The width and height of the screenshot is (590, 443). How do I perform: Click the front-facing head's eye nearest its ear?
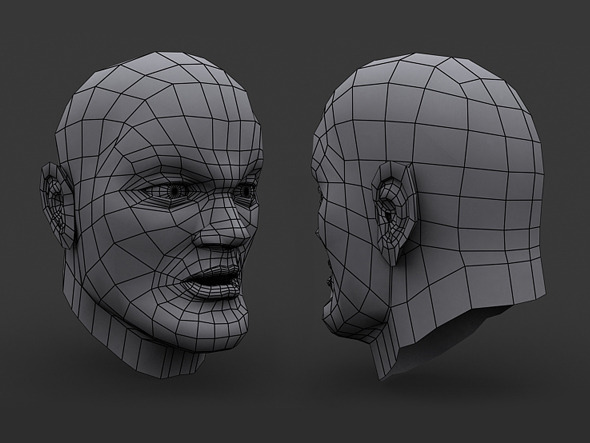(x=174, y=191)
